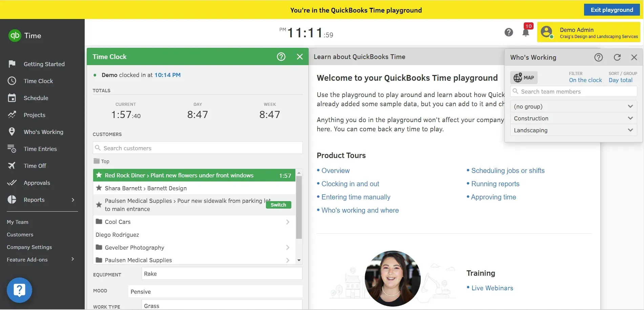Screen dimensions: 644x310
Task: Expand the (no group) section
Action: pyautogui.click(x=574, y=106)
